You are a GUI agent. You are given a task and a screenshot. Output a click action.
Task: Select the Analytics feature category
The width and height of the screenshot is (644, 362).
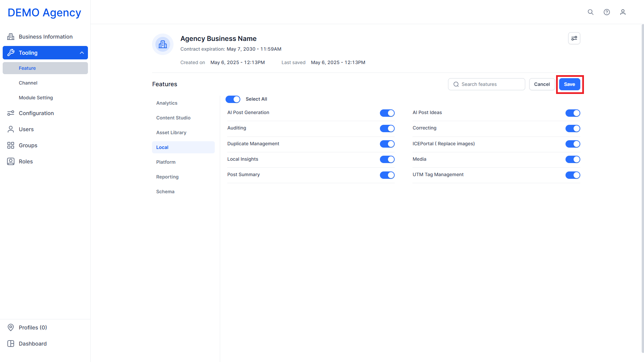(183, 103)
